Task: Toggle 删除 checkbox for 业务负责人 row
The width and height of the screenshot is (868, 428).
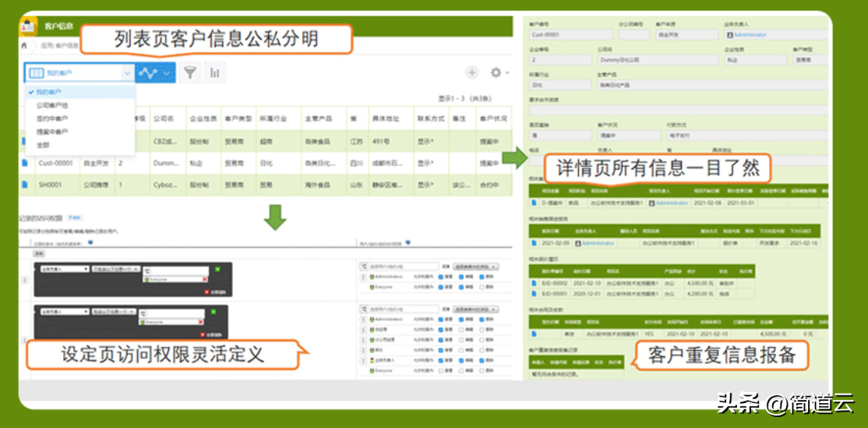Action: point(482,360)
